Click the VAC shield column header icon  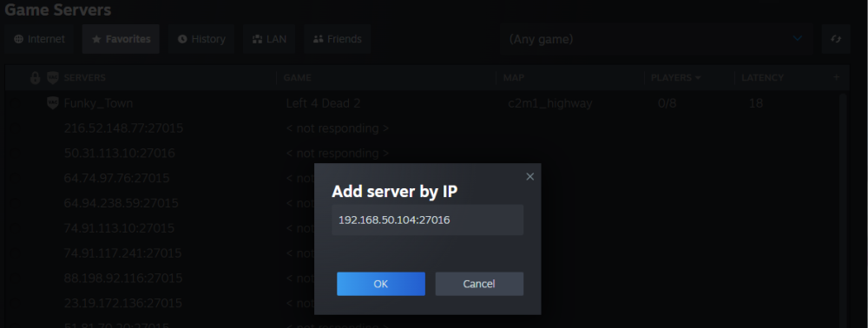[x=53, y=78]
